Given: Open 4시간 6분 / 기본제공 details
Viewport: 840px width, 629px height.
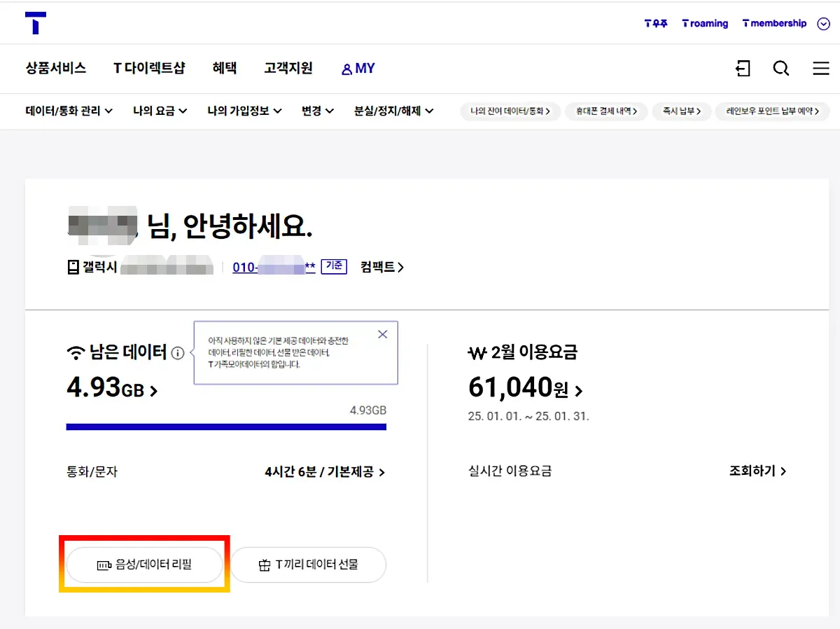Looking at the screenshot, I should (325, 472).
